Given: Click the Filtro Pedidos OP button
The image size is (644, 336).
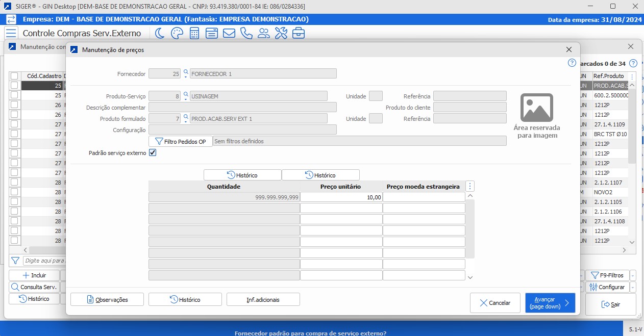Looking at the screenshot, I should (181, 141).
